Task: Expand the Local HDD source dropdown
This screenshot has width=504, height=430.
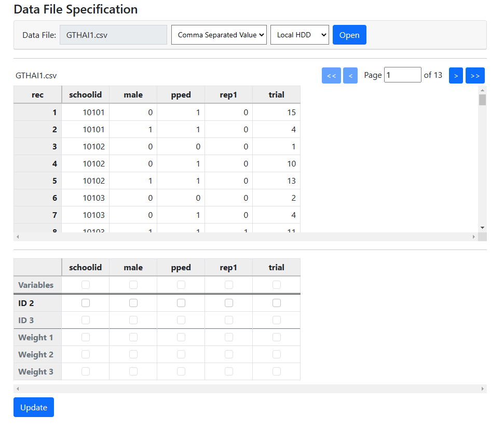Action: tap(299, 35)
